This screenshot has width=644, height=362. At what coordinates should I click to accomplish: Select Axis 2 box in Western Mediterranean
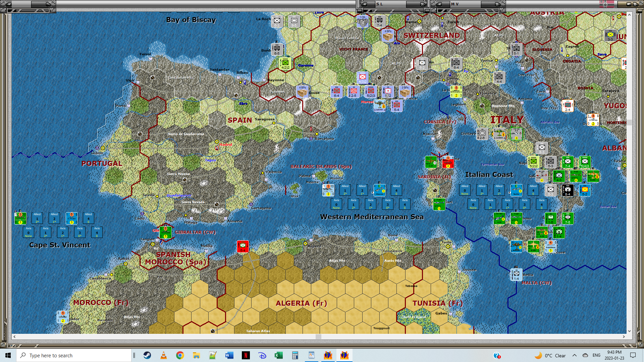coord(371,204)
